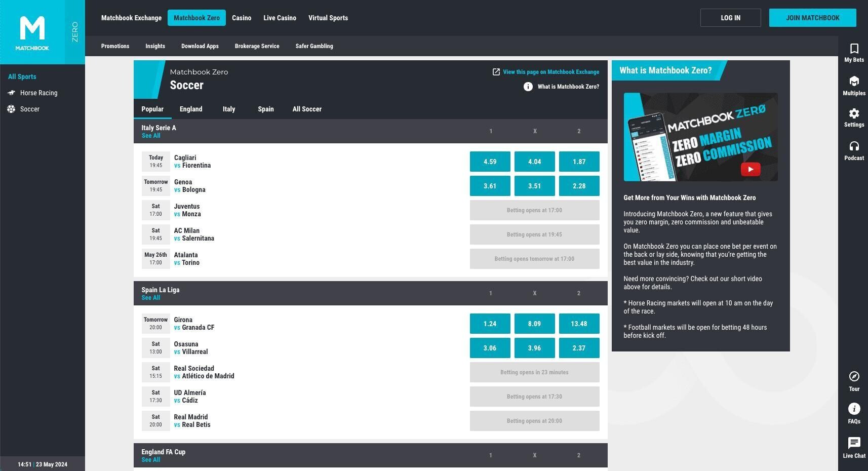The width and height of the screenshot is (868, 471).
Task: Back Girona at 1.24
Action: click(x=490, y=324)
